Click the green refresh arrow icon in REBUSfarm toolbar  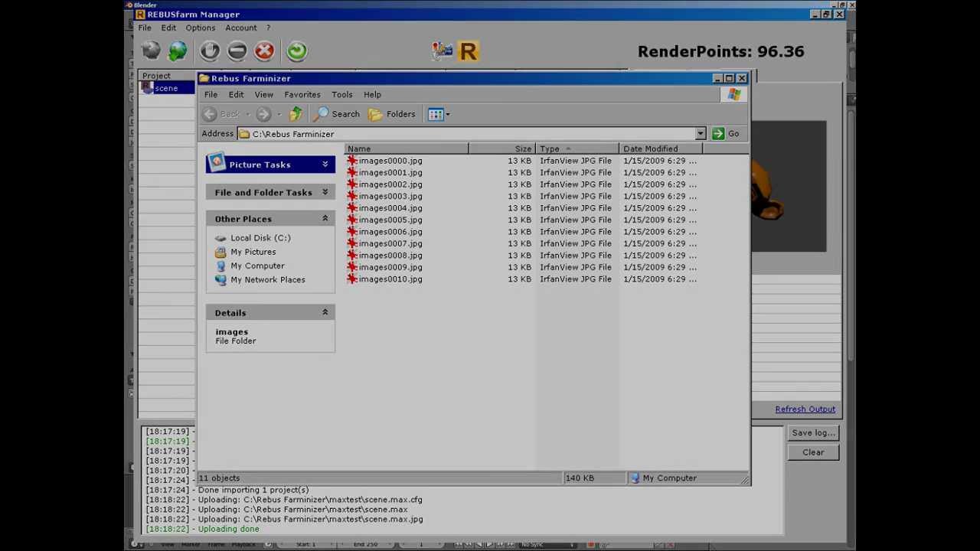297,51
